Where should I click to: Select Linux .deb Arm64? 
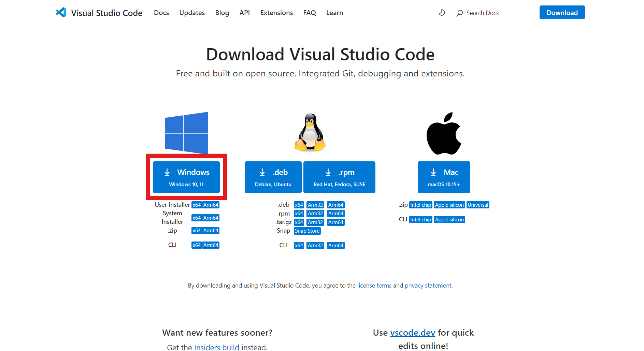tap(336, 205)
